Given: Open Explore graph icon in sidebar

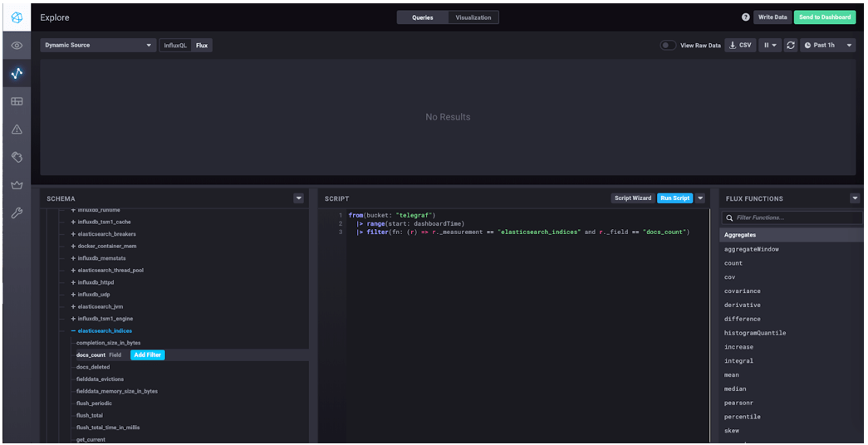Looking at the screenshot, I should pyautogui.click(x=17, y=73).
